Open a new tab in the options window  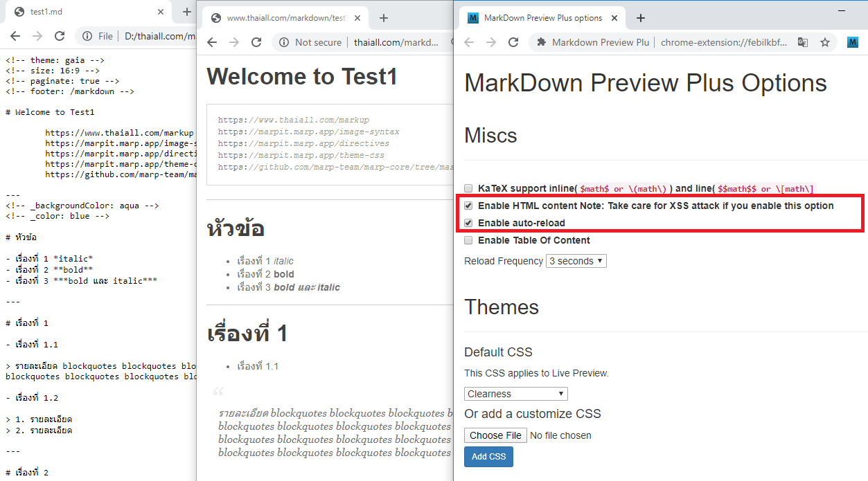coord(641,18)
